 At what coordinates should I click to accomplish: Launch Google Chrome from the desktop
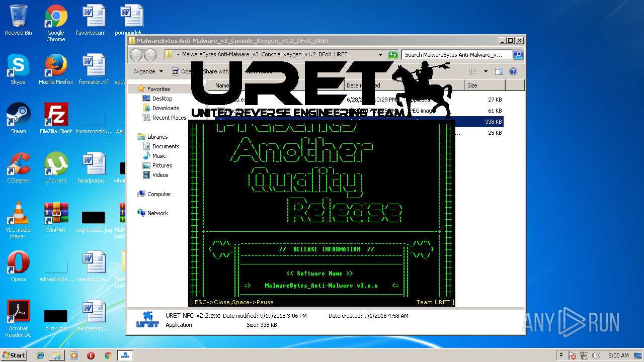[56, 24]
